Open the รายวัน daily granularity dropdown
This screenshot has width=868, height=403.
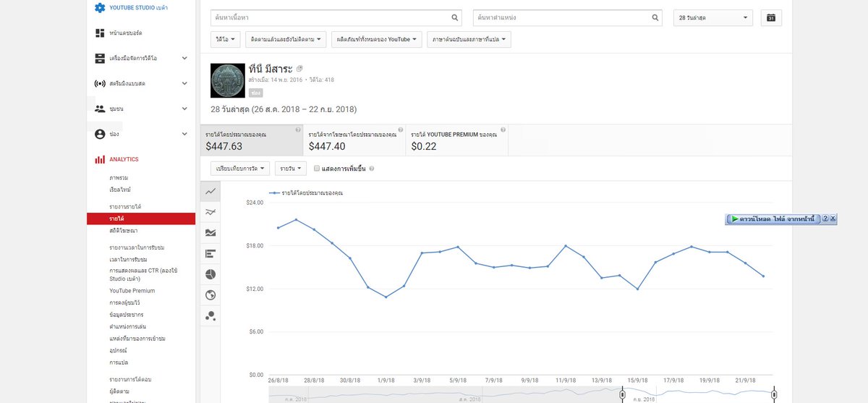pos(291,169)
